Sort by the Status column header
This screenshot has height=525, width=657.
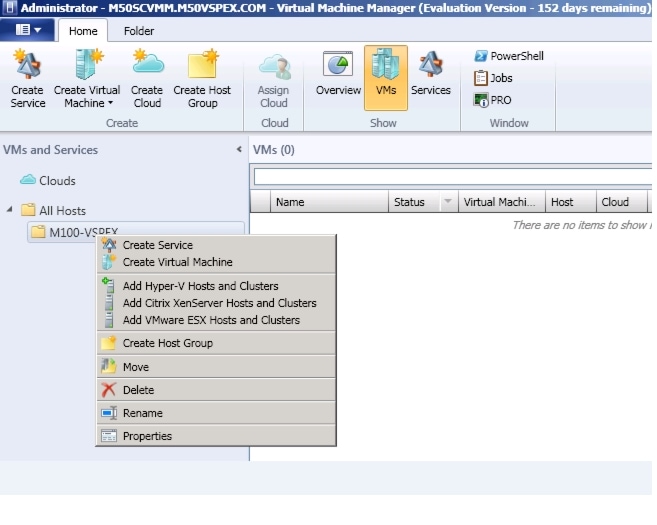pos(414,202)
